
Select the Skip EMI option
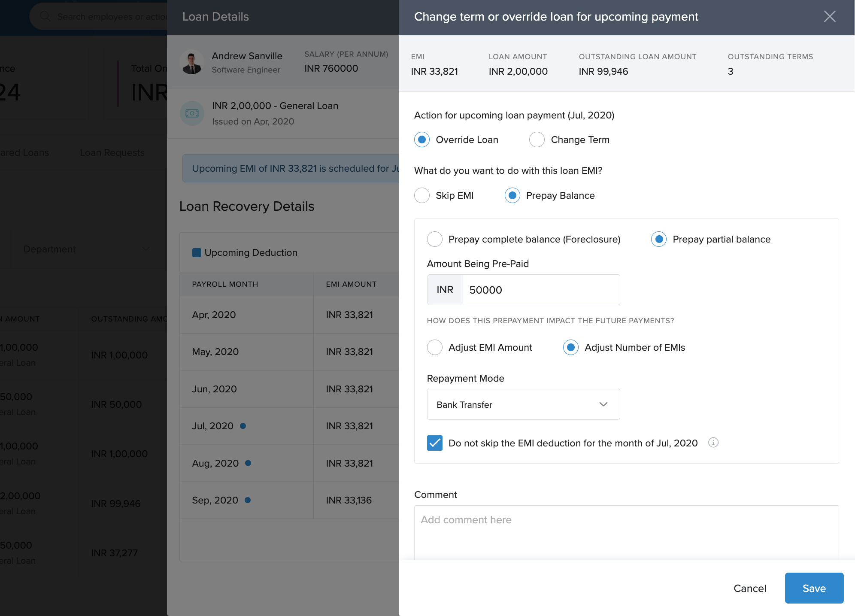coord(422,195)
